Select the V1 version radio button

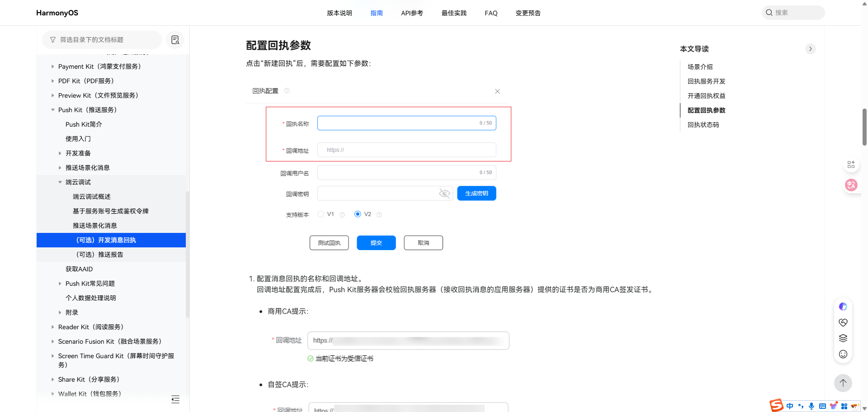coord(321,214)
